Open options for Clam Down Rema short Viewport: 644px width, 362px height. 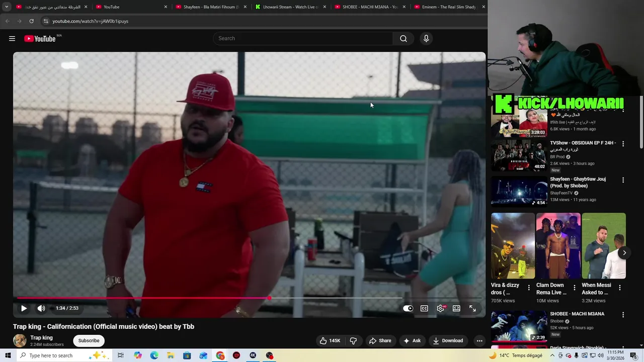click(x=574, y=288)
